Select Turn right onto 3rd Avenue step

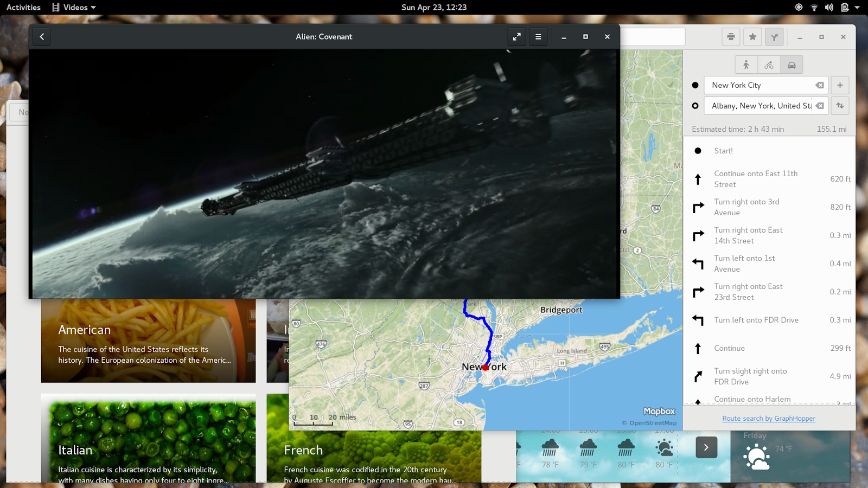[769, 207]
